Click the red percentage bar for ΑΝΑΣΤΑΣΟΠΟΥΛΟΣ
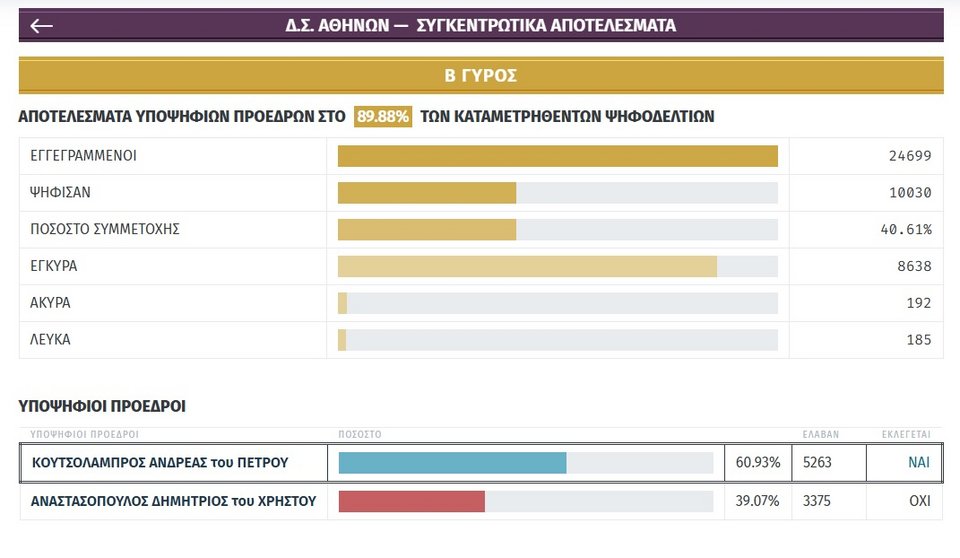 click(412, 501)
